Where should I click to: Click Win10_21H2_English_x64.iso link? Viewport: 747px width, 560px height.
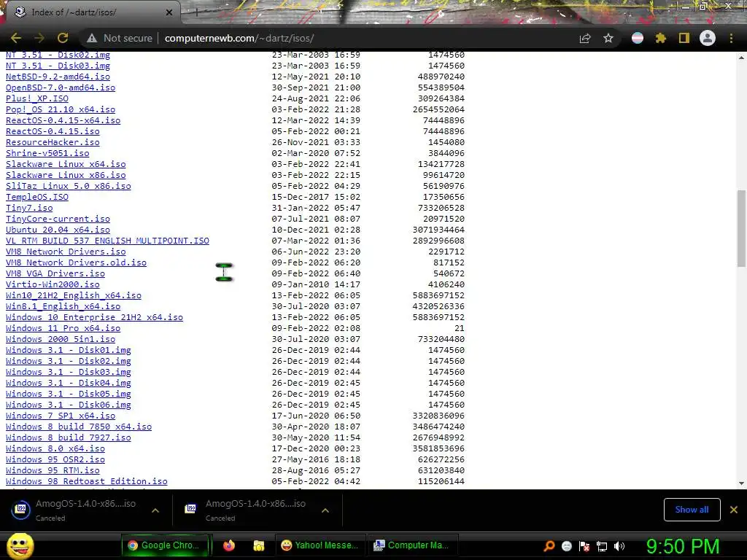tap(74, 296)
